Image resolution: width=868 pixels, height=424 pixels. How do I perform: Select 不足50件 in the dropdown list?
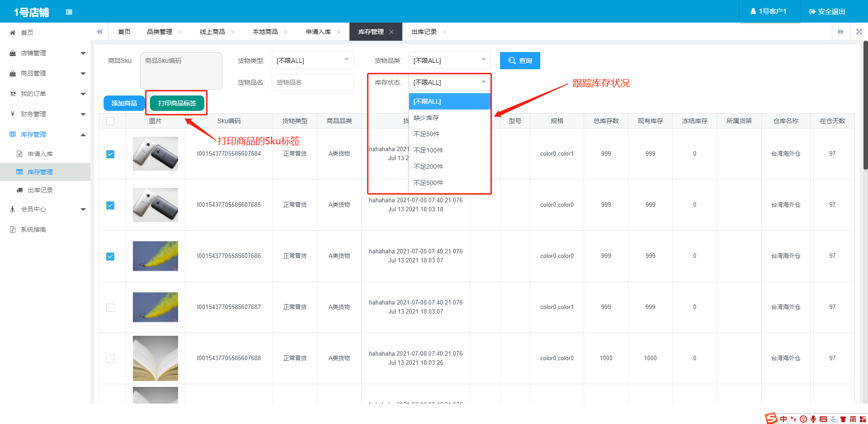click(x=450, y=134)
